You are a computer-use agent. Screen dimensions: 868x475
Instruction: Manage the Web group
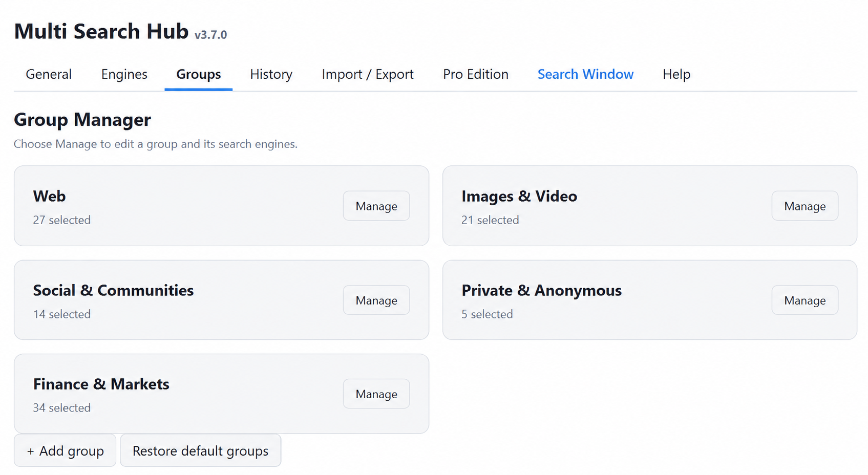click(x=376, y=206)
